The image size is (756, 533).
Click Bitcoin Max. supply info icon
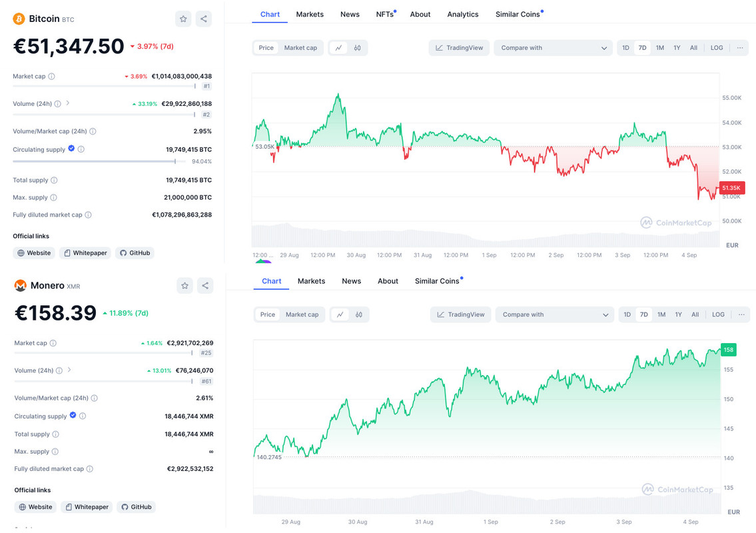click(53, 197)
